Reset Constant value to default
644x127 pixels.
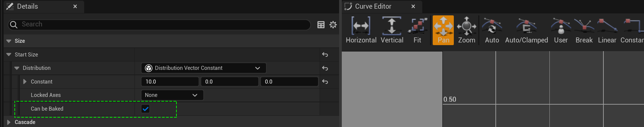click(325, 82)
